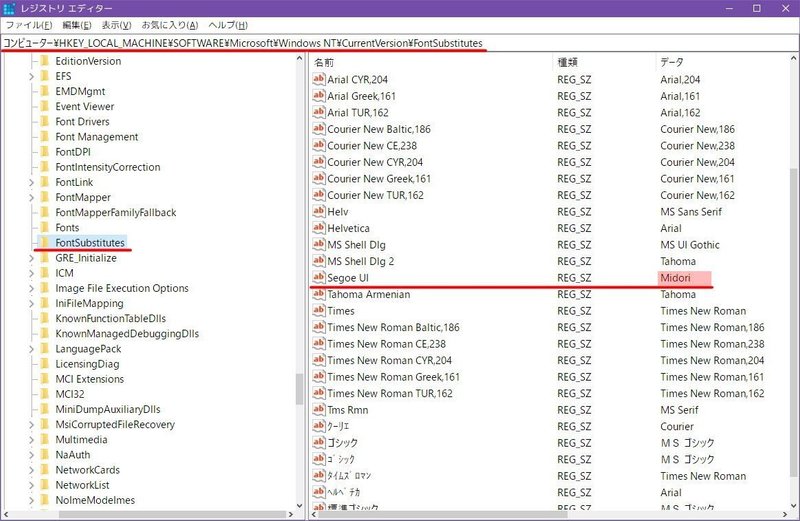Click the string icon beside Courier New Baltic,186
This screenshot has width=800, height=521.
point(319,129)
